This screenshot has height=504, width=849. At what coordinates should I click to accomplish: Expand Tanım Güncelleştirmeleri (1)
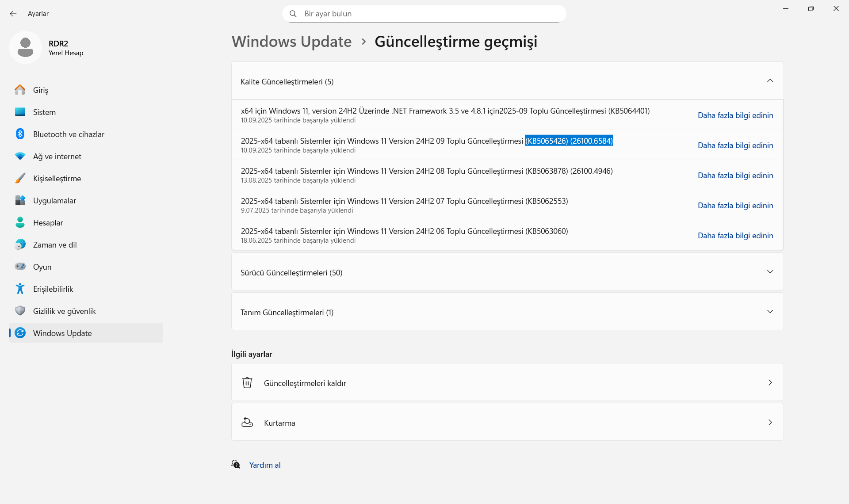point(770,311)
